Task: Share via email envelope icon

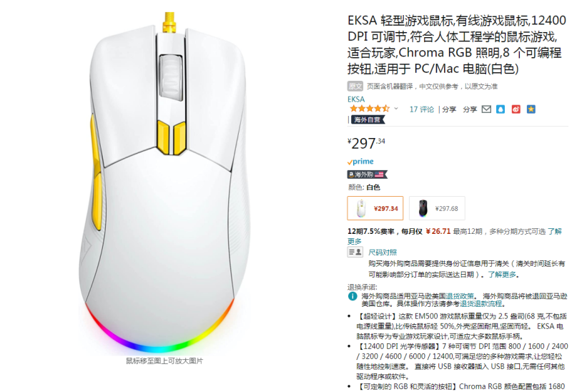Action: point(486,109)
